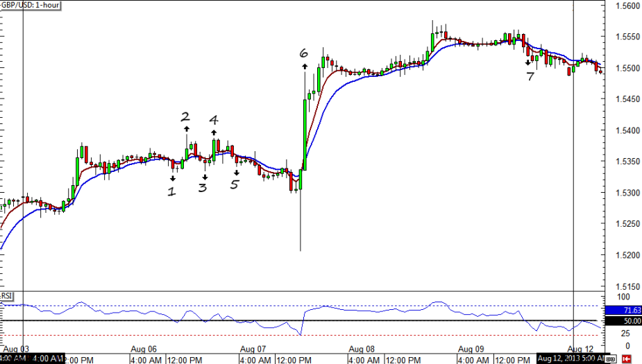Click the Aug 08 date label
The height and width of the screenshot is (364, 642).
[362, 349]
